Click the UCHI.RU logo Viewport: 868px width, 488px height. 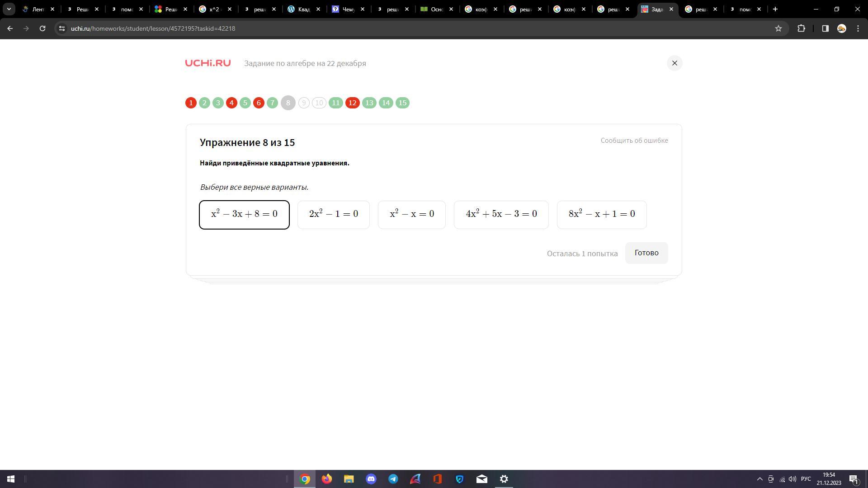208,63
